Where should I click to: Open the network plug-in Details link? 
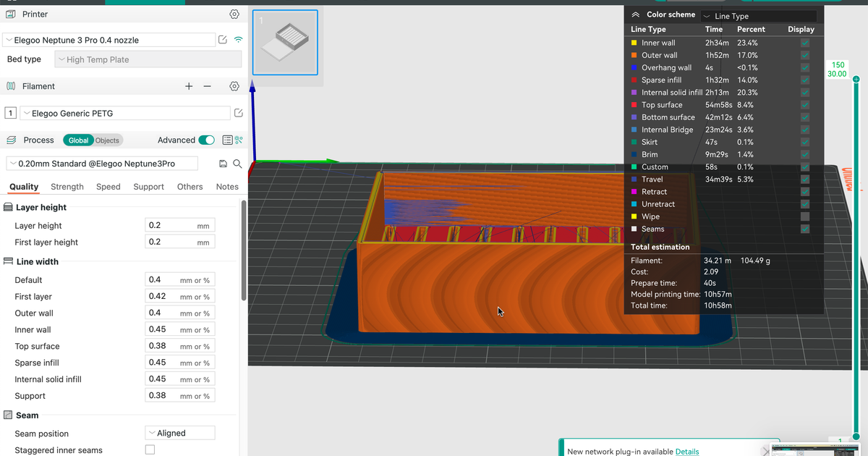(x=686, y=451)
